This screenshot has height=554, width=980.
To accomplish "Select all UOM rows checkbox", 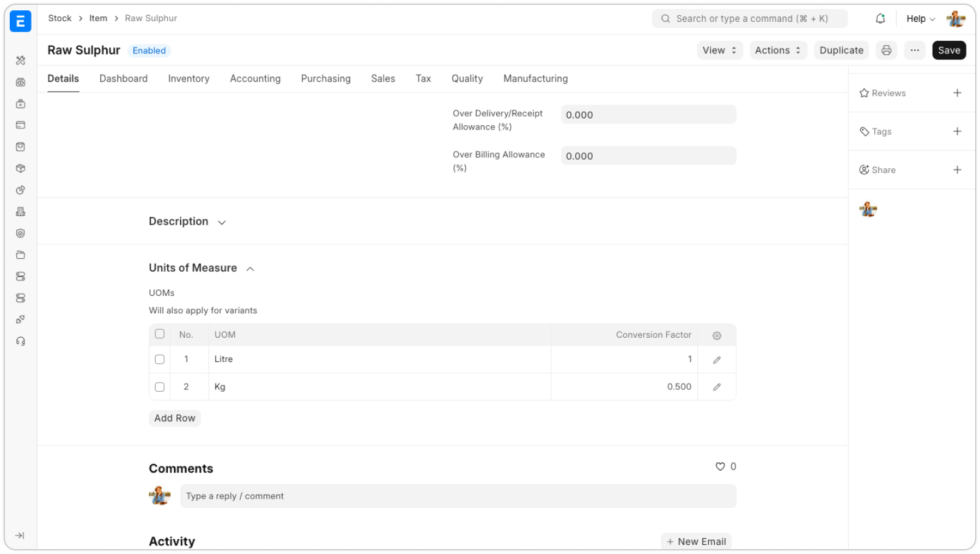I will point(160,334).
